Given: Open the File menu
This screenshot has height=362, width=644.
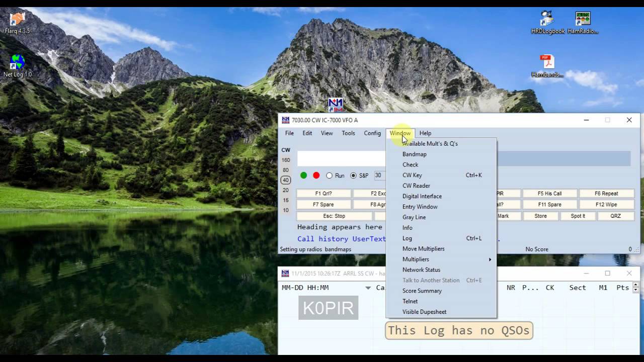Looking at the screenshot, I should (x=289, y=133).
